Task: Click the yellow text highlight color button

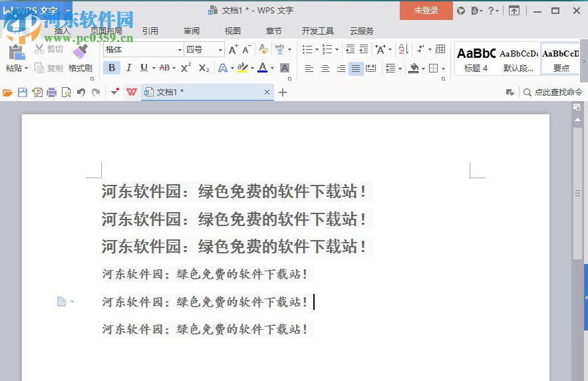Action: [243, 68]
